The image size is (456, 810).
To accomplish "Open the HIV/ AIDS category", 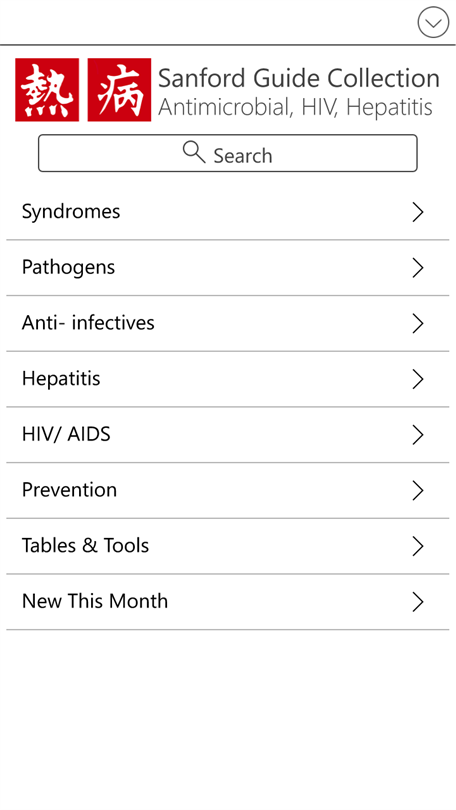I will tap(228, 435).
